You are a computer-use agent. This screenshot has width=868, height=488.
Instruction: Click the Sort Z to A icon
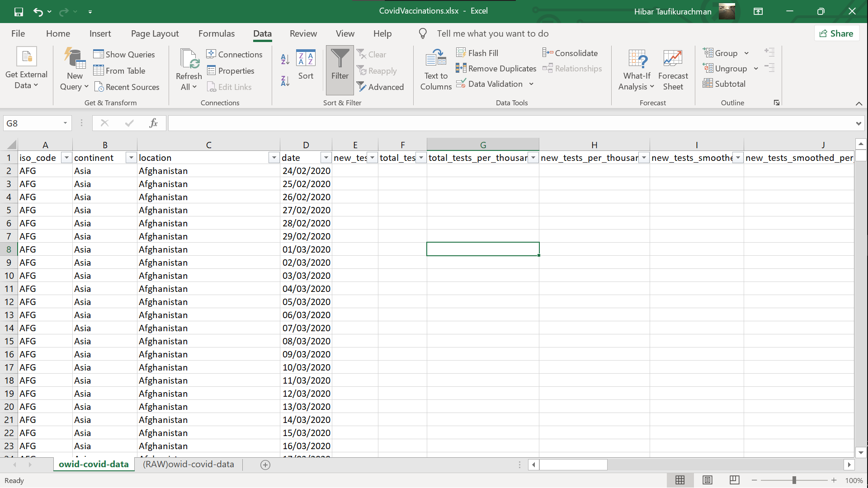pyautogui.click(x=285, y=81)
